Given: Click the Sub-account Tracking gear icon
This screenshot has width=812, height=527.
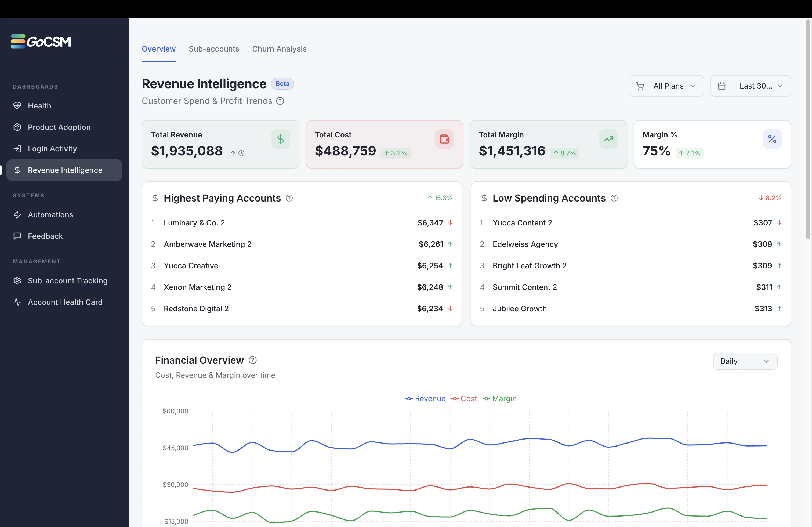Looking at the screenshot, I should coord(17,281).
